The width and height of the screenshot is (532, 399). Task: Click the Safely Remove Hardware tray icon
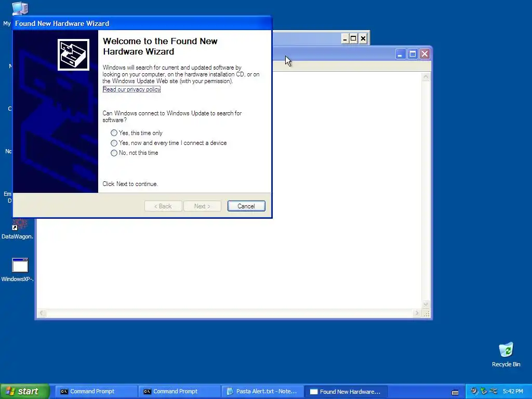pos(484,391)
